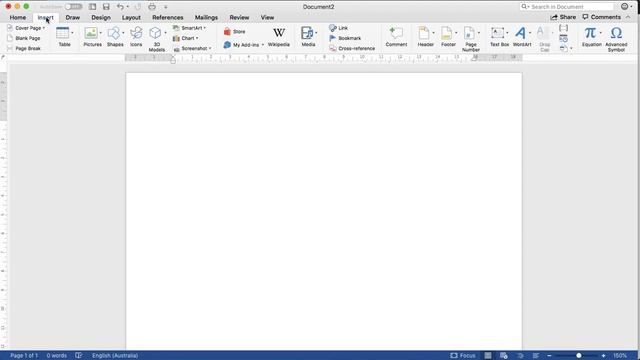Open the Draw tab
Viewport: 640px width, 360px height.
pyautogui.click(x=73, y=17)
